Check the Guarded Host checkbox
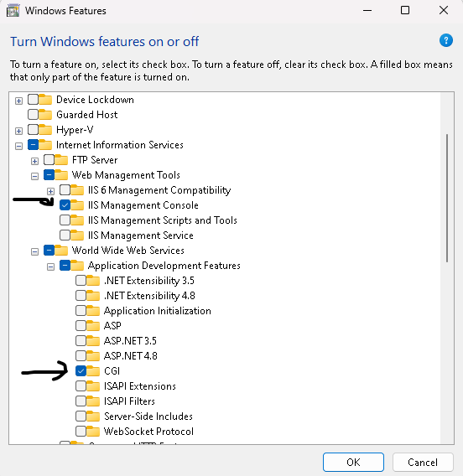463x476 pixels. (x=33, y=115)
